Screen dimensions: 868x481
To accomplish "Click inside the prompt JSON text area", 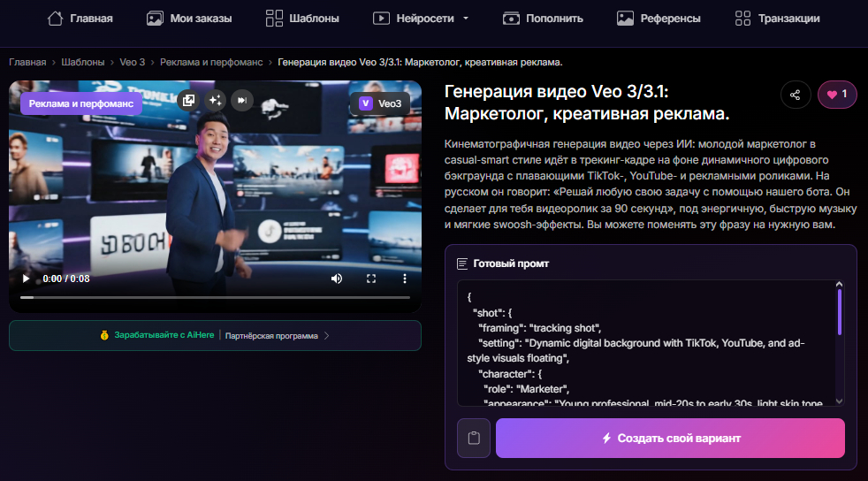I will (645, 343).
